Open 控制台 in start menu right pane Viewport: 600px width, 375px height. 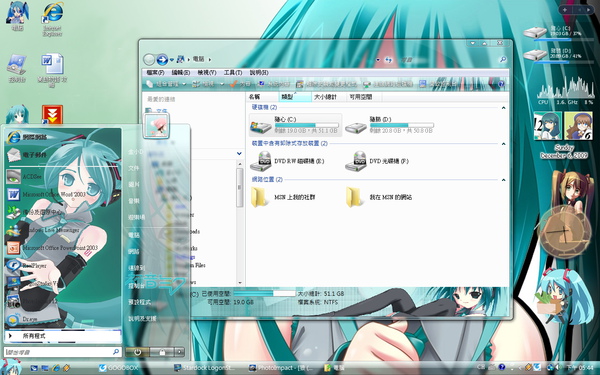pyautogui.click(x=136, y=285)
